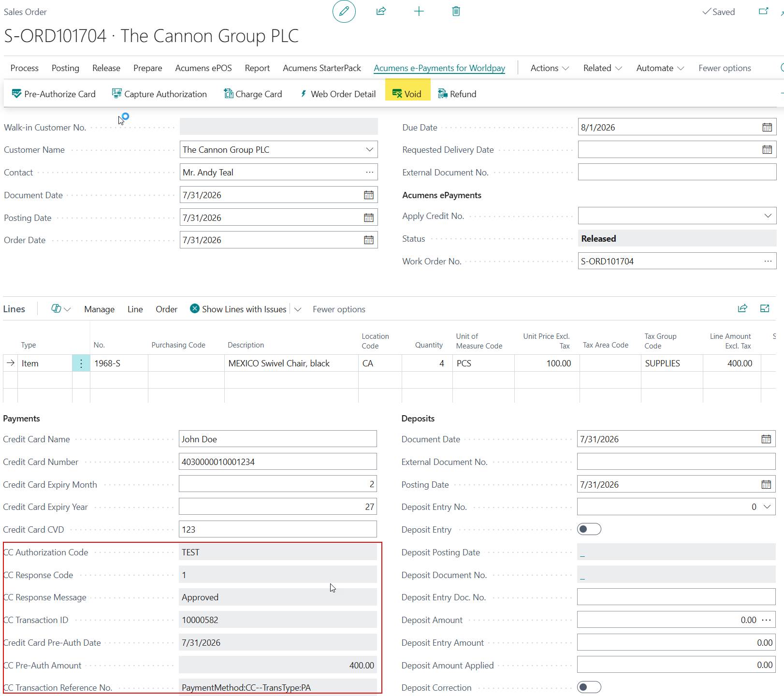The height and width of the screenshot is (696, 784).
Task: Click the edit pencil icon
Action: click(x=344, y=12)
